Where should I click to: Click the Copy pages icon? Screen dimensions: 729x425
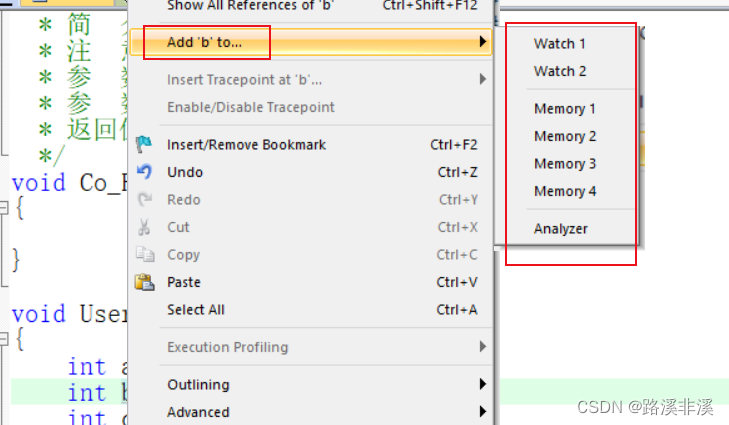(x=145, y=254)
